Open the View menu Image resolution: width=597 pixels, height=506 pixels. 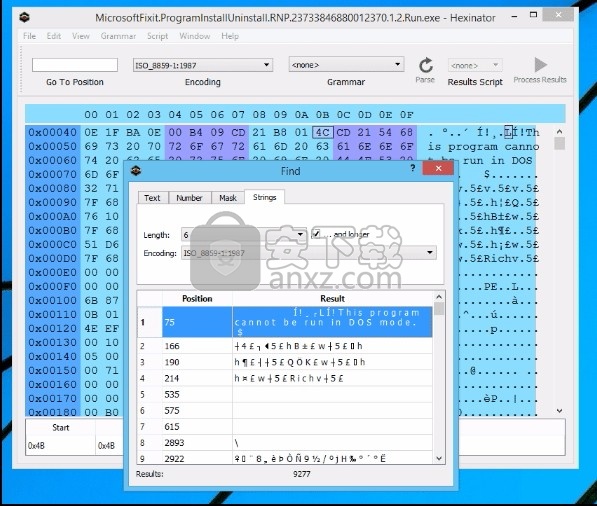coord(81,36)
